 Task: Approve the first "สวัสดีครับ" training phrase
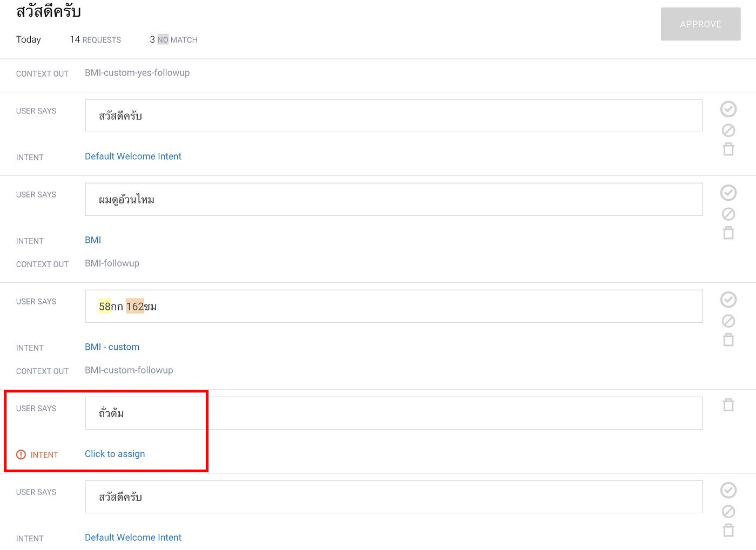coord(728,109)
